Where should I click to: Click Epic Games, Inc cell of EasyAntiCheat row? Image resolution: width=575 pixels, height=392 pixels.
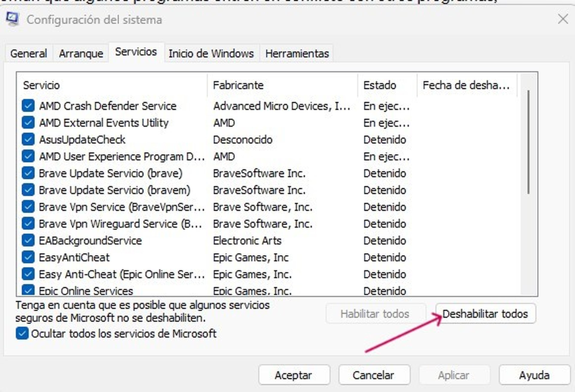(251, 258)
